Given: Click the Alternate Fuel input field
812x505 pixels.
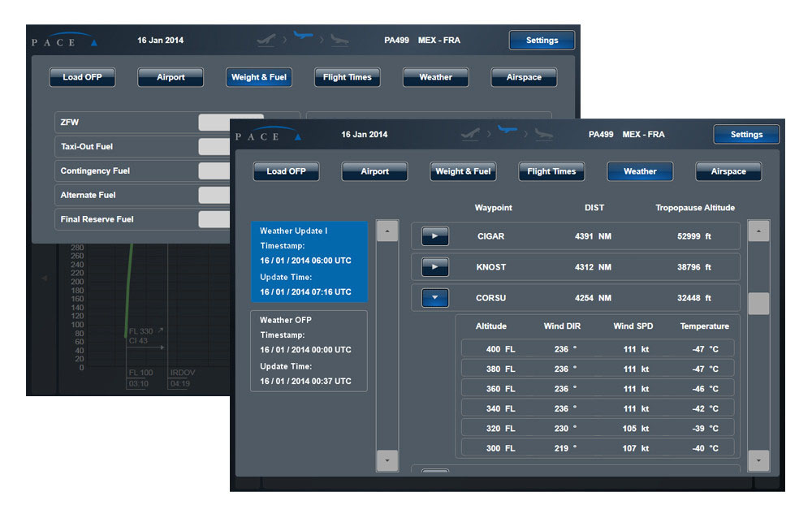Looking at the screenshot, I should pyautogui.click(x=214, y=196).
